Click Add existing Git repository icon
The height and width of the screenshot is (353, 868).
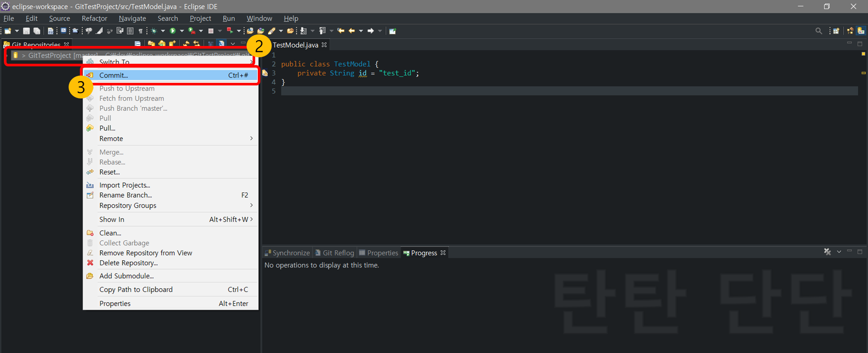151,44
